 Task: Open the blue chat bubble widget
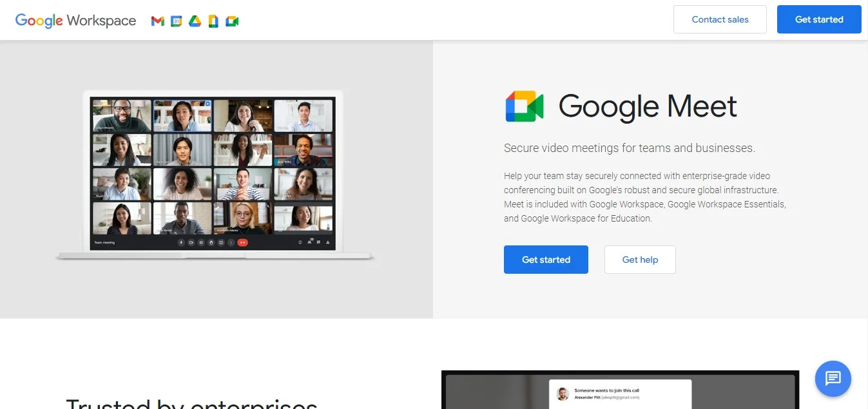coord(833,378)
